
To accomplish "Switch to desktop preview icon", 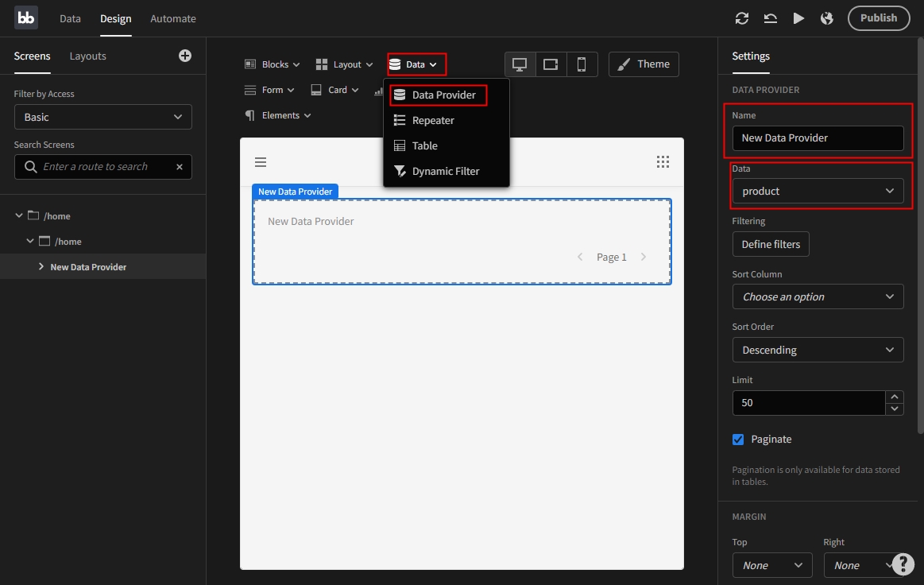I will tap(520, 64).
